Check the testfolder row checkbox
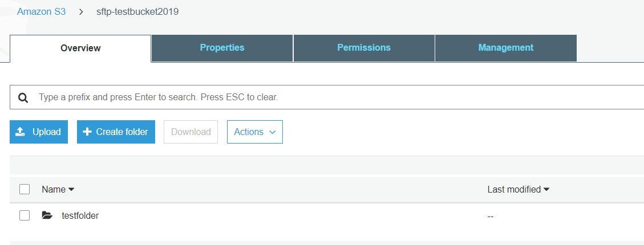The image size is (644, 245). coord(25,215)
